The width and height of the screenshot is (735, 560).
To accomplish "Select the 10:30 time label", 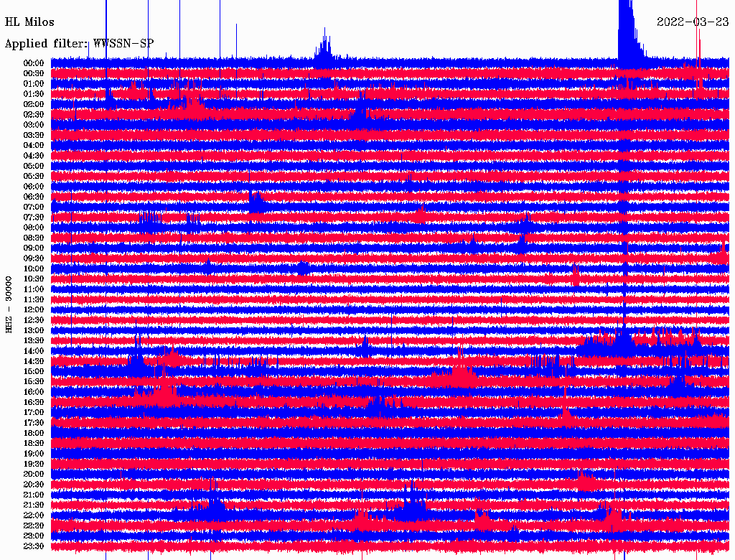I will point(34,279).
